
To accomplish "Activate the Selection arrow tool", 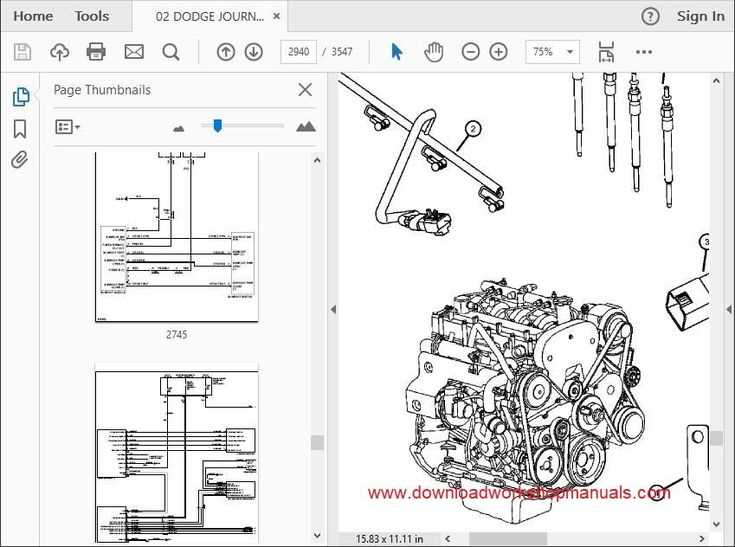I will (397, 52).
